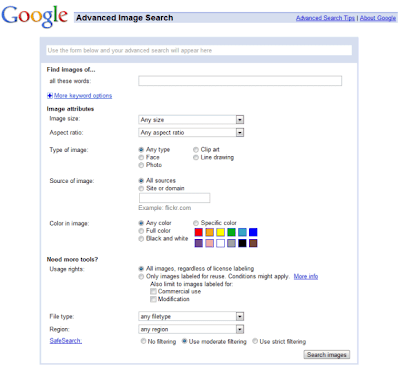The image size is (400, 366).
Task: Select Full color radio button
Action: [141, 231]
